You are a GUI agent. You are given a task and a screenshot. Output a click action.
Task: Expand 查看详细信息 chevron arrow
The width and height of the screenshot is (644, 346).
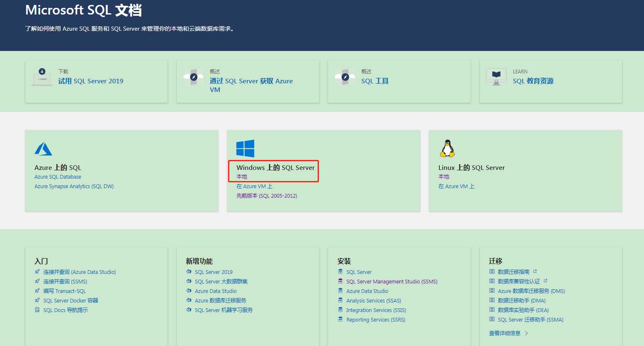(527, 333)
